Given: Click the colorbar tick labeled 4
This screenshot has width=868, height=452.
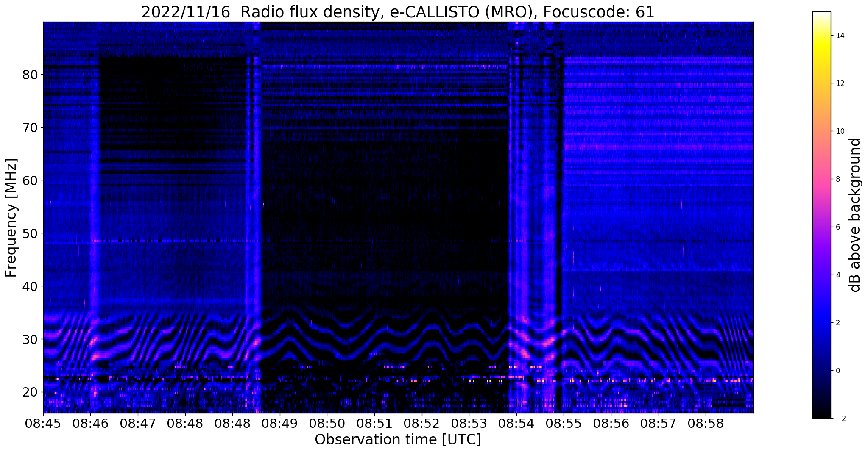Looking at the screenshot, I should [x=838, y=275].
